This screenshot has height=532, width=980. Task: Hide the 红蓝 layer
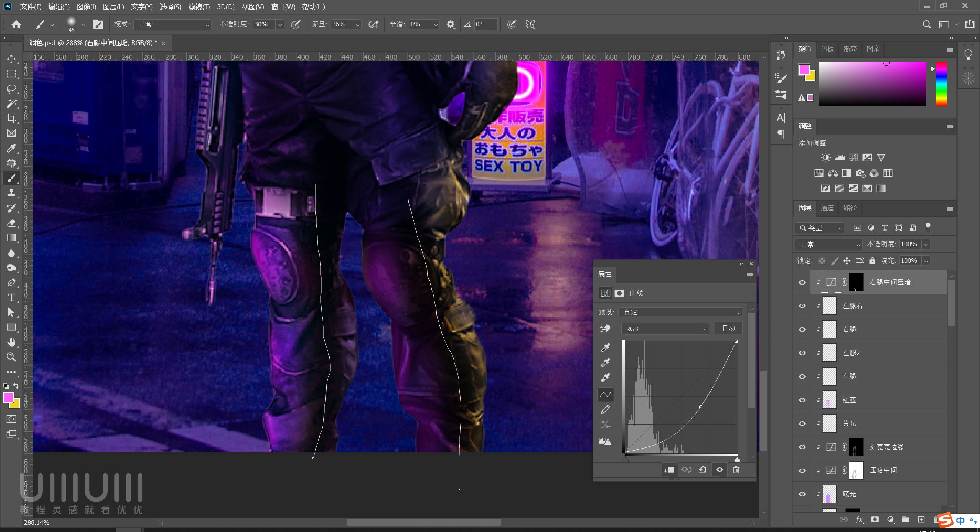pyautogui.click(x=802, y=400)
